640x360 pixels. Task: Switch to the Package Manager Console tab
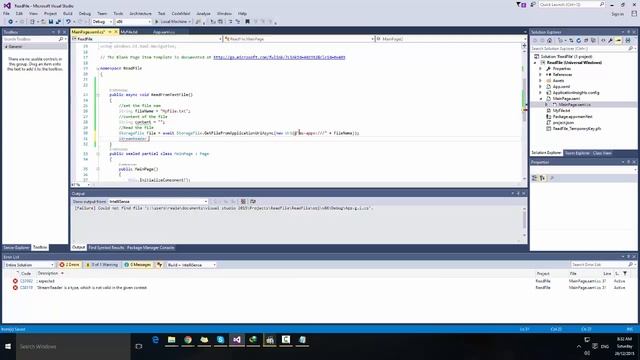pyautogui.click(x=151, y=248)
